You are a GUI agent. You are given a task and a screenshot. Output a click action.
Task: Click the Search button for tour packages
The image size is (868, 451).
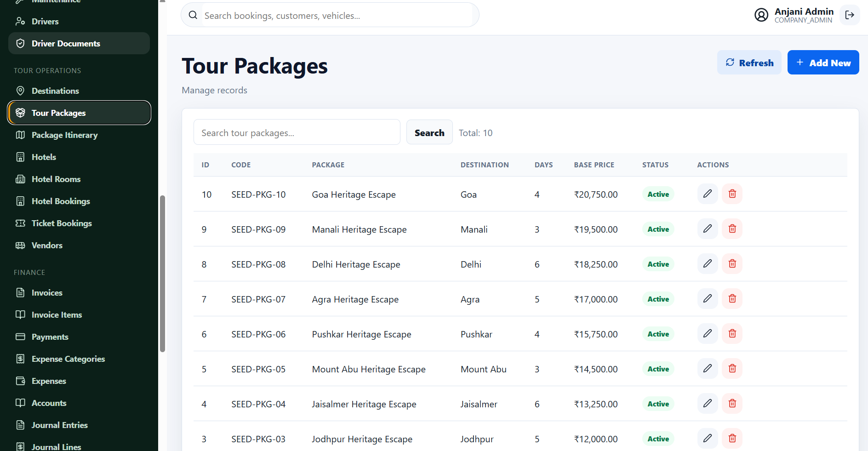429,132
